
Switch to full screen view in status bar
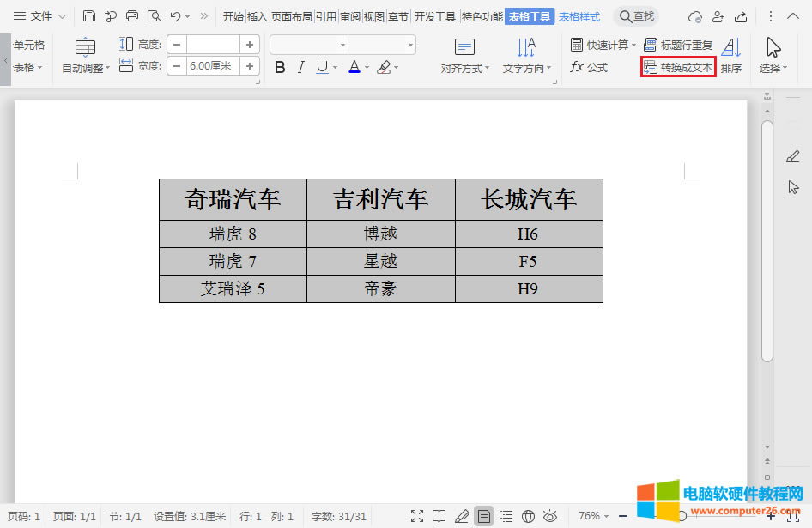[417, 516]
